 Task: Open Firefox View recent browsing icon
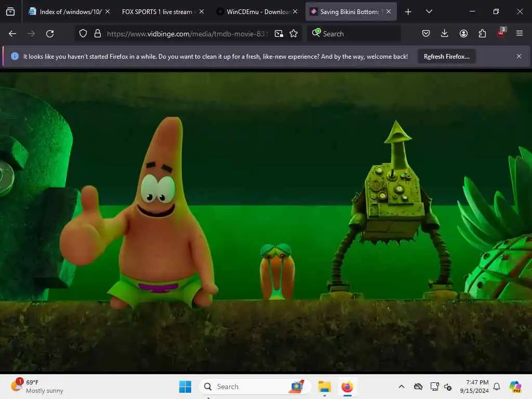point(10,11)
